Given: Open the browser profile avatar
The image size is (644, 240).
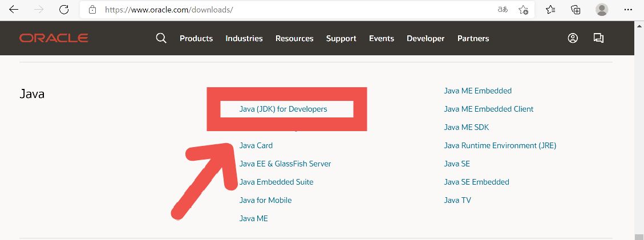Looking at the screenshot, I should pyautogui.click(x=602, y=10).
